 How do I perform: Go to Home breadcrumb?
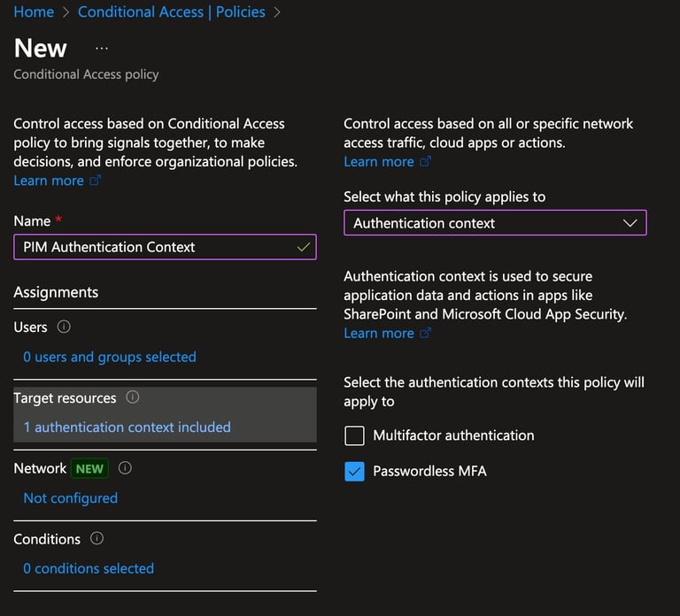34,12
